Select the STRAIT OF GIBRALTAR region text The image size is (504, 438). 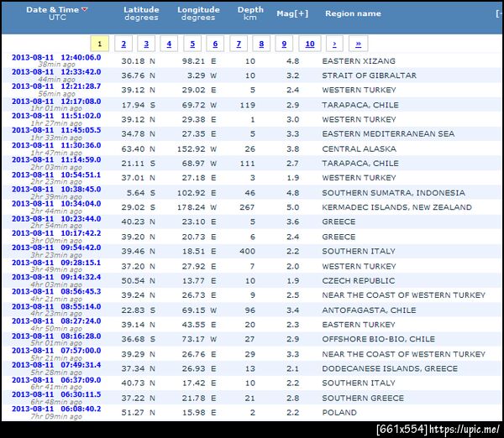click(x=370, y=76)
